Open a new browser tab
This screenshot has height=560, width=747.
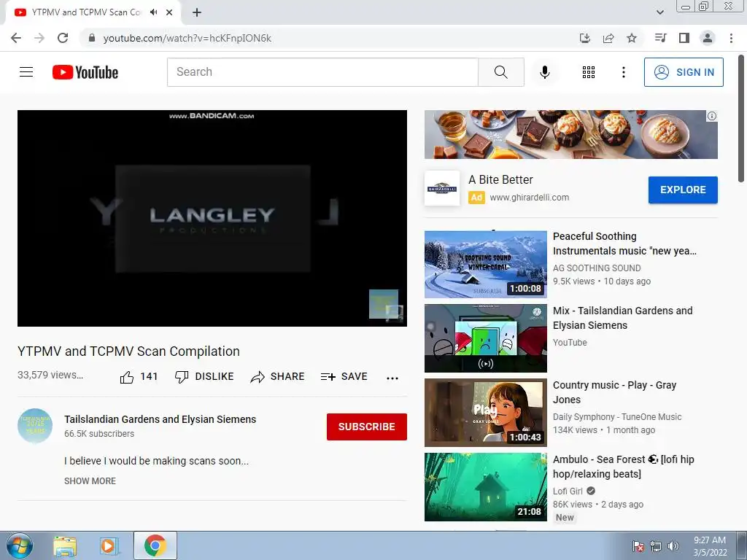tap(197, 12)
